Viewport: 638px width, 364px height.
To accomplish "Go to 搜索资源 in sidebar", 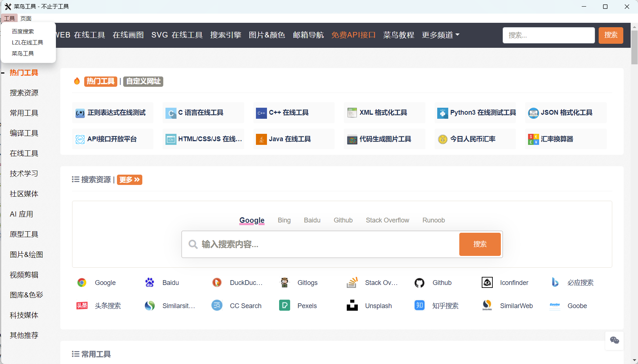I will coord(24,93).
